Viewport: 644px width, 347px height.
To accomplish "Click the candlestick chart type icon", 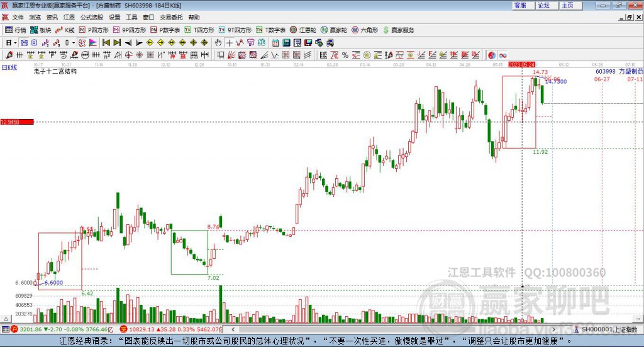I will pyautogui.click(x=67, y=43).
